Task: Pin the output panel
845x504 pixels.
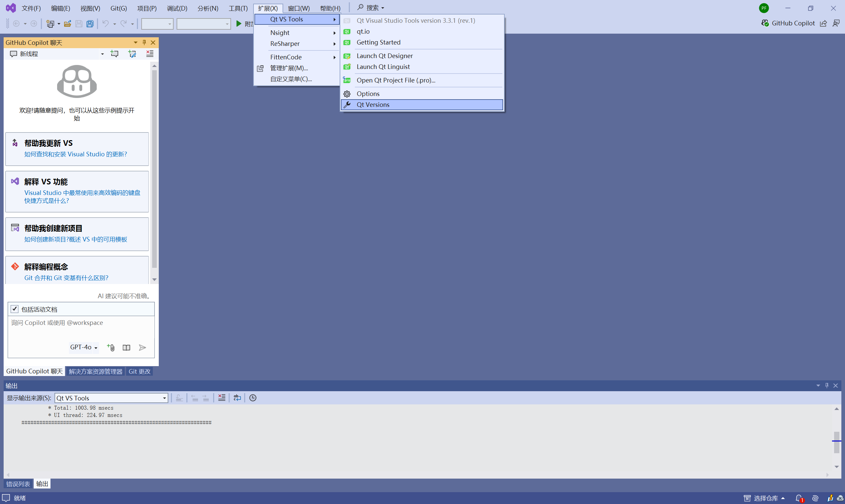Action: [827, 386]
